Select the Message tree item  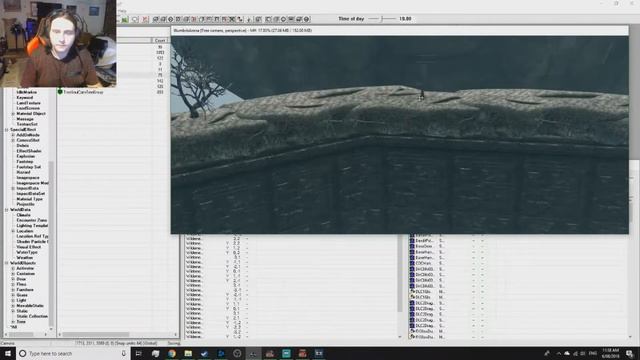(25, 119)
